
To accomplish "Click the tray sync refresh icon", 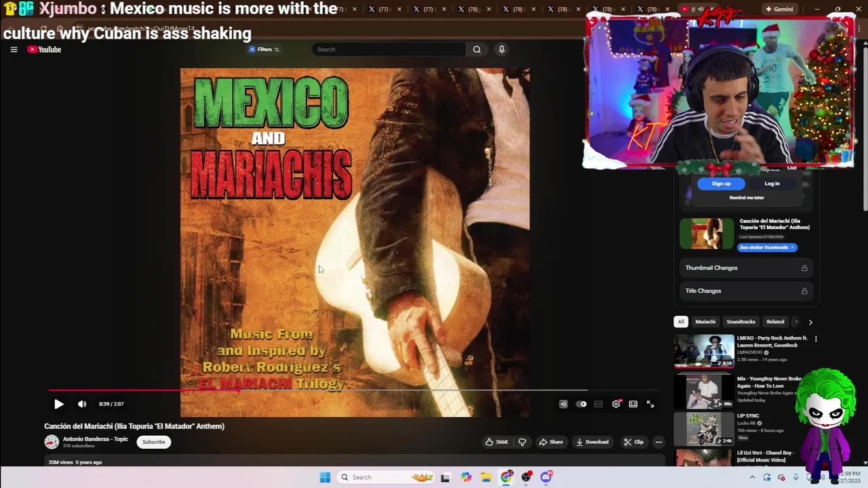I will (x=767, y=477).
